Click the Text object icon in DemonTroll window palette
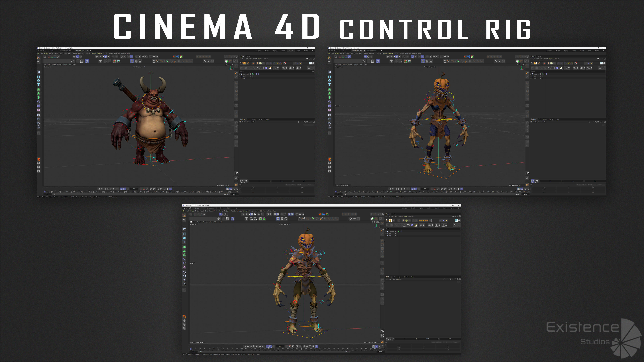The width and height of the screenshot is (644, 362). tap(39, 85)
